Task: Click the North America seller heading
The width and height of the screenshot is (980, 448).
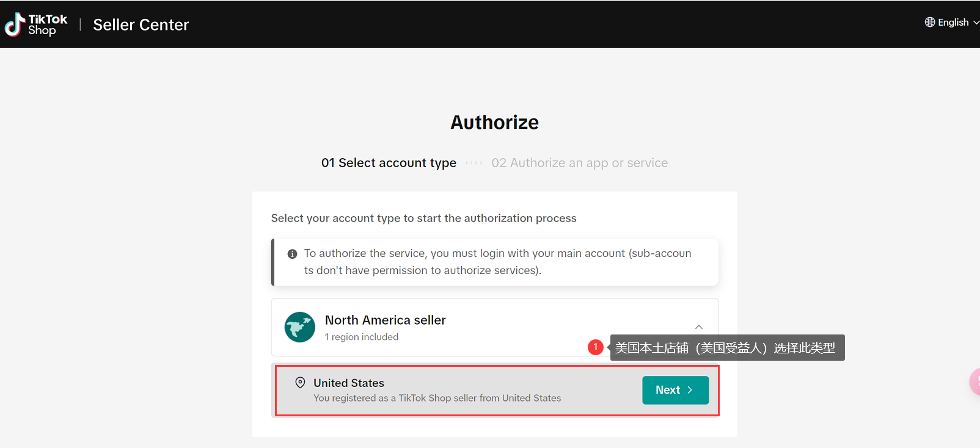Action: pos(385,320)
